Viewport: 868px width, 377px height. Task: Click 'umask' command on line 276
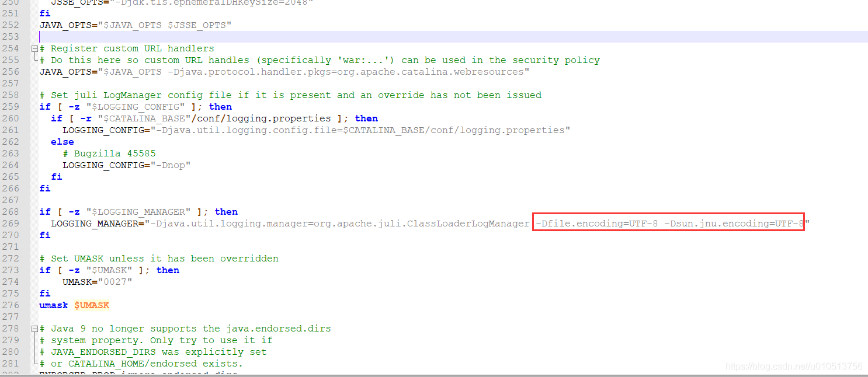[x=54, y=305]
